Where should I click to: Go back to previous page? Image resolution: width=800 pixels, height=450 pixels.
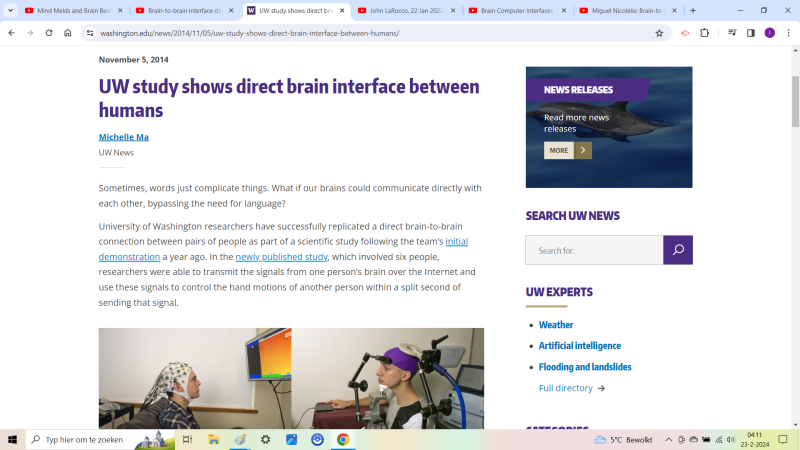point(12,33)
